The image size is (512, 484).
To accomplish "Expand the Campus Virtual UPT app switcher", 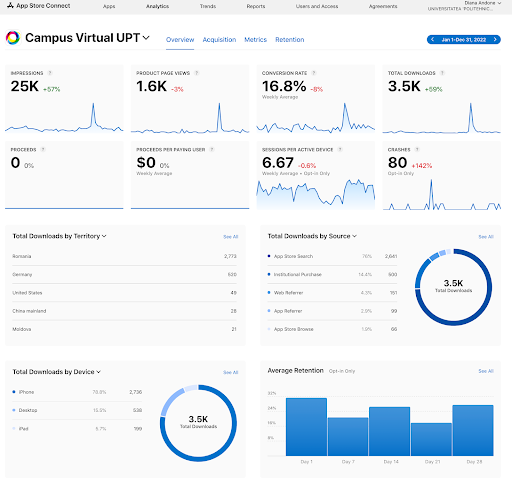I will [146, 38].
